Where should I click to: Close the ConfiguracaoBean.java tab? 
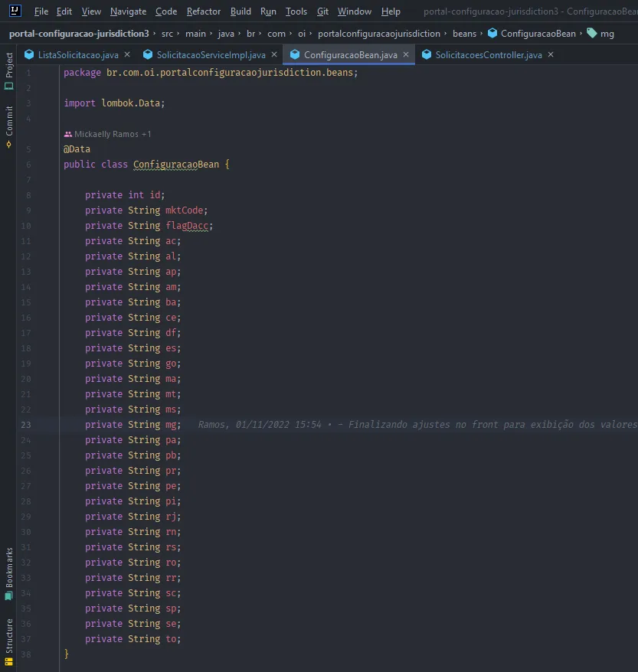[x=406, y=55]
